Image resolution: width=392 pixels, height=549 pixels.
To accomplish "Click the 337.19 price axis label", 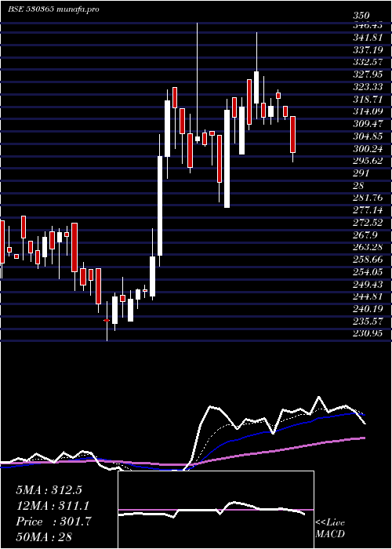I will coord(367,49).
